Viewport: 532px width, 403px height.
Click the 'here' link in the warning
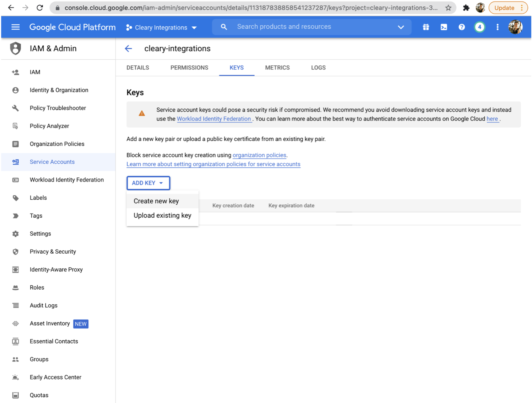pyautogui.click(x=492, y=119)
